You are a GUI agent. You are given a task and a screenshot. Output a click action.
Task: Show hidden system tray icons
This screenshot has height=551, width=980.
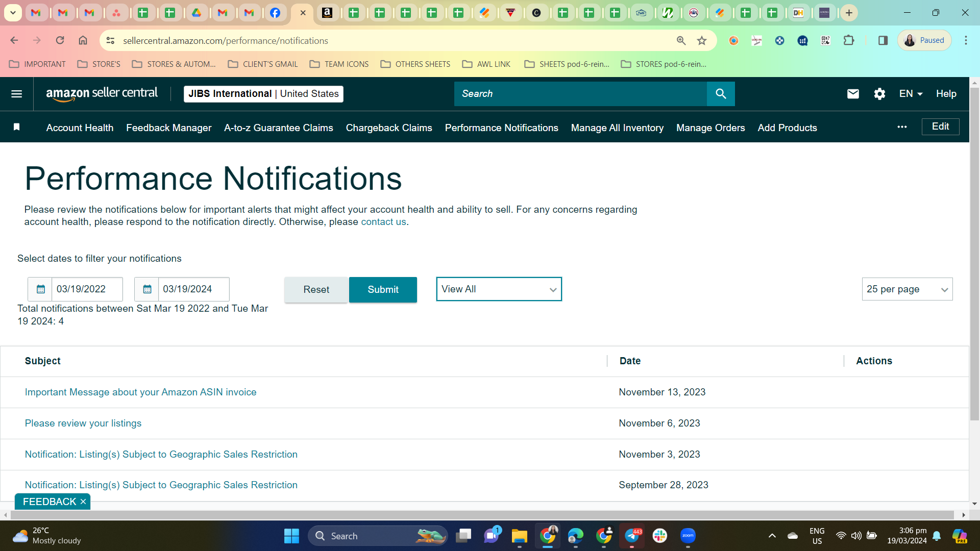772,536
